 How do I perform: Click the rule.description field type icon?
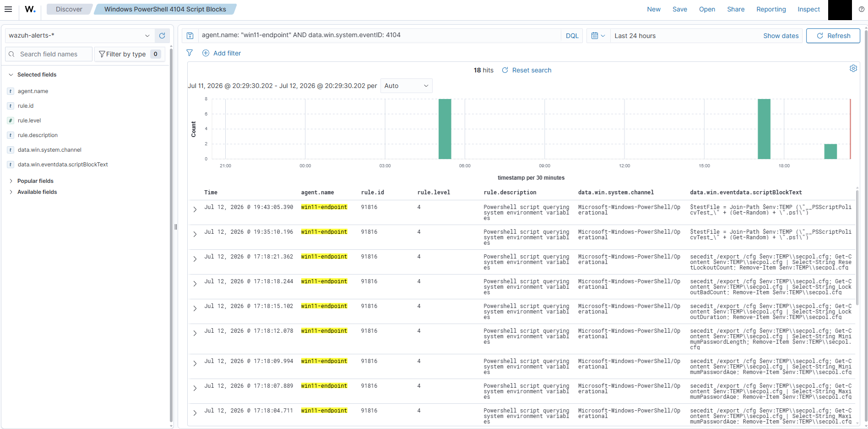click(11, 135)
